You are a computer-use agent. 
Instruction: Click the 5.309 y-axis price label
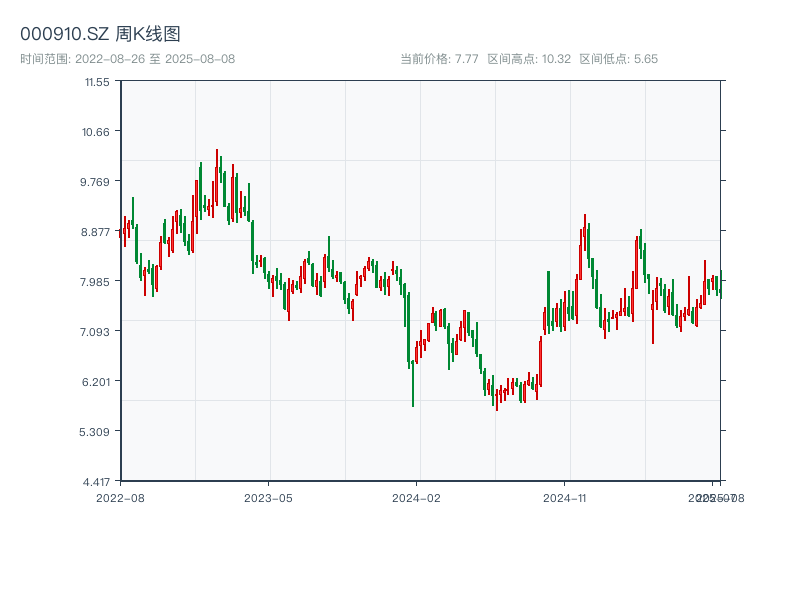point(96,432)
